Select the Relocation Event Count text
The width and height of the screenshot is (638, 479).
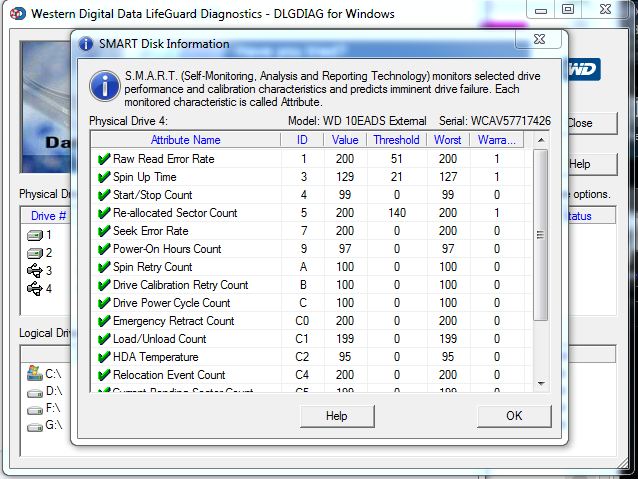(x=169, y=374)
